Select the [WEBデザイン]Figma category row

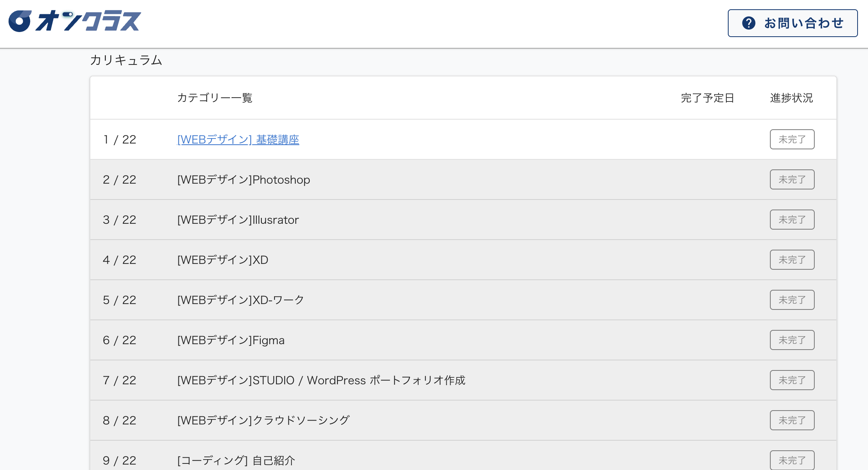pos(231,340)
